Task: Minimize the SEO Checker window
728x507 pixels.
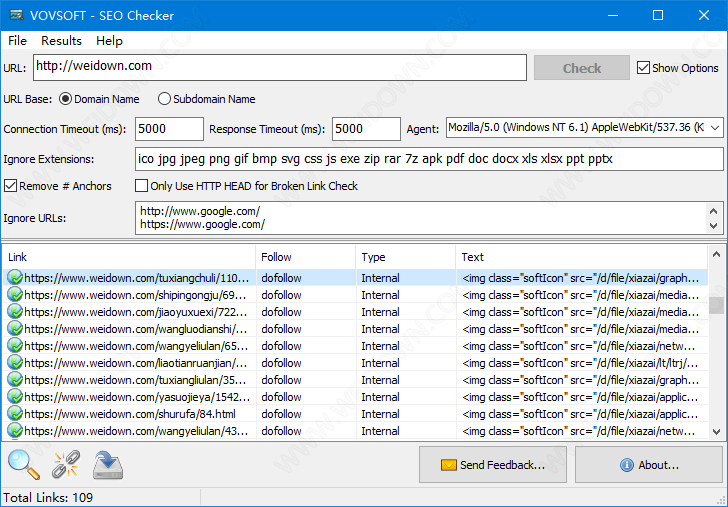Action: tap(613, 15)
